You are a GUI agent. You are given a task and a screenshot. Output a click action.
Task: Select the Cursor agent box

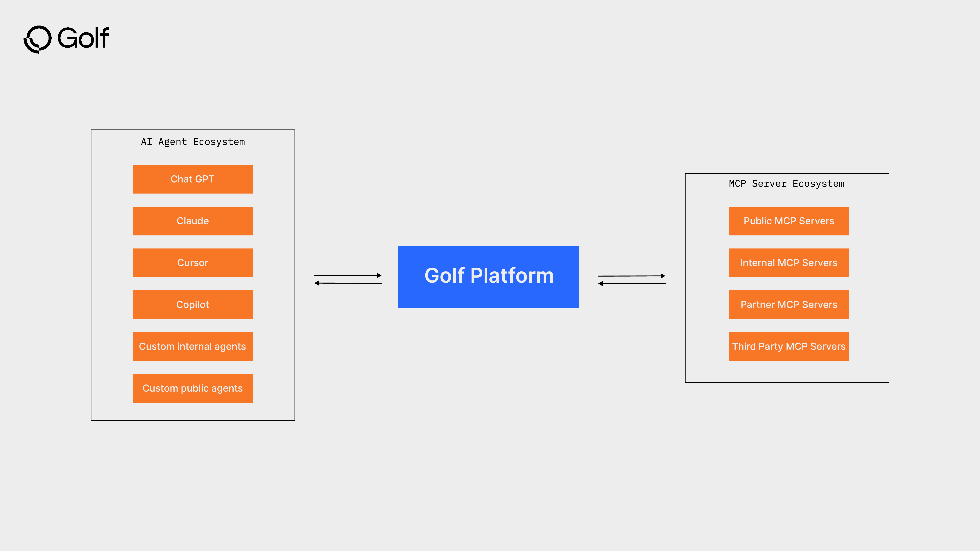point(193,262)
